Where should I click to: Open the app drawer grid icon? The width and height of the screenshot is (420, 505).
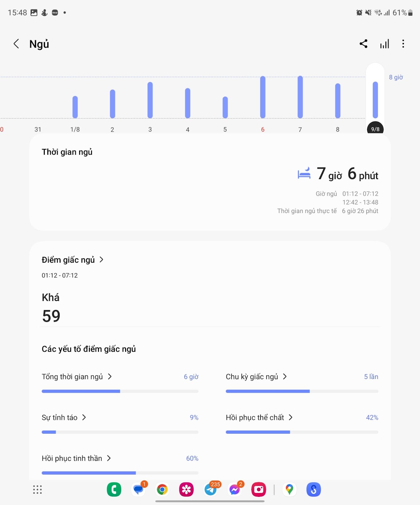(38, 490)
